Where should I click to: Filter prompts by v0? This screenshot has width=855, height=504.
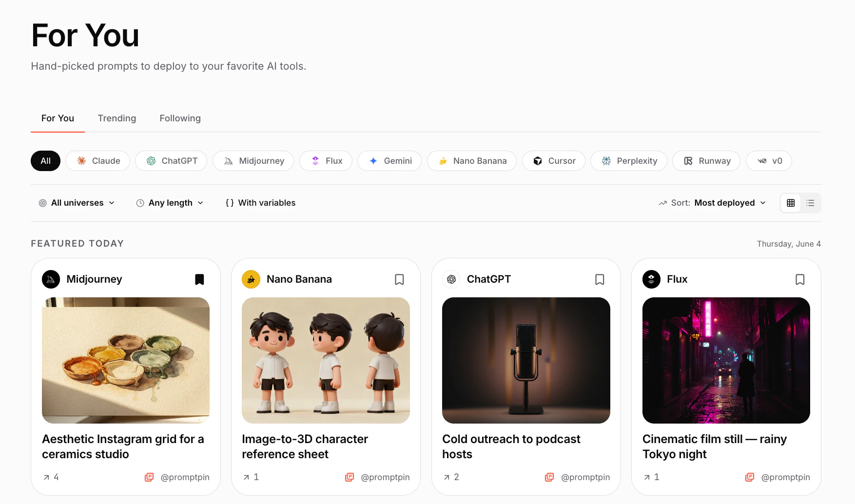(769, 161)
